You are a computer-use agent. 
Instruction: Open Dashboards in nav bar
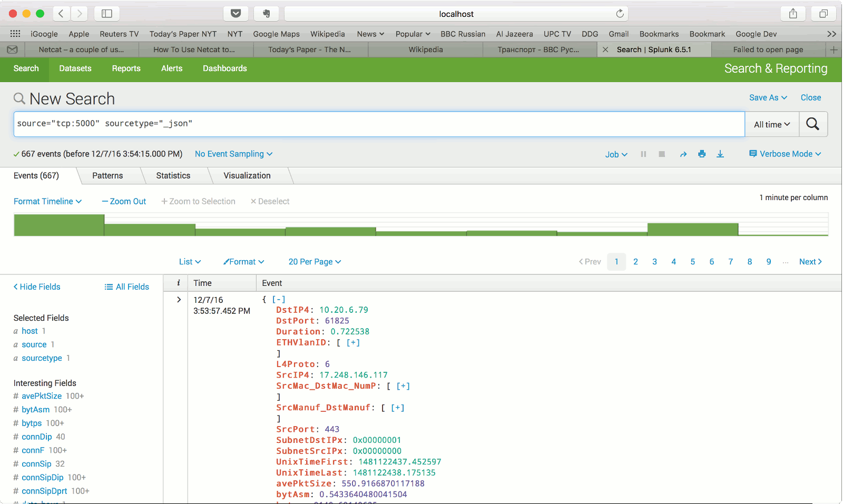tap(225, 68)
